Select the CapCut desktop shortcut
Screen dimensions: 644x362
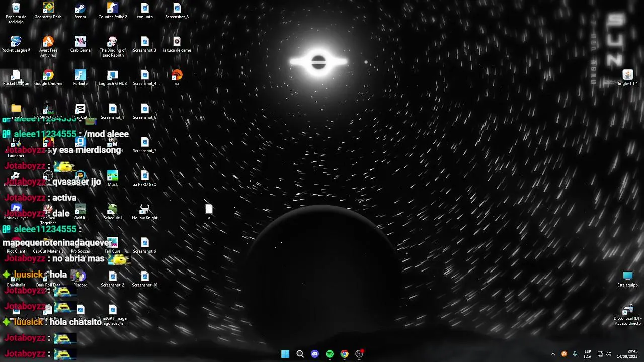(80, 112)
